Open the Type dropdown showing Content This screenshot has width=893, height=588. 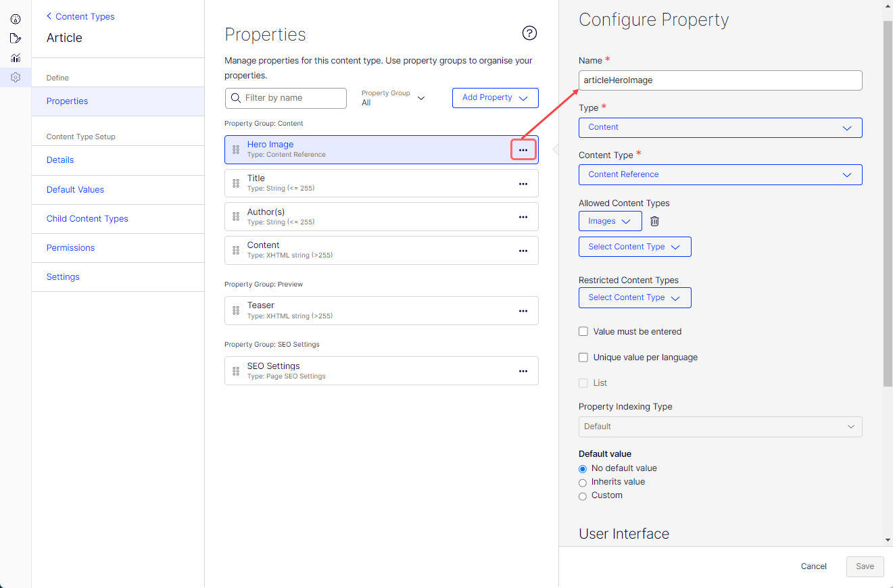(721, 128)
